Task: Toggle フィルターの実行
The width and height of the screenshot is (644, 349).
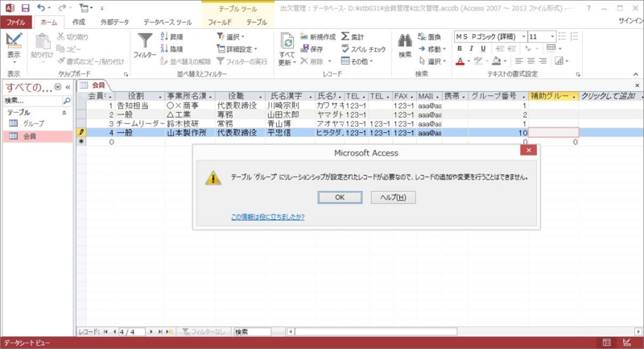Action: pyautogui.click(x=242, y=61)
